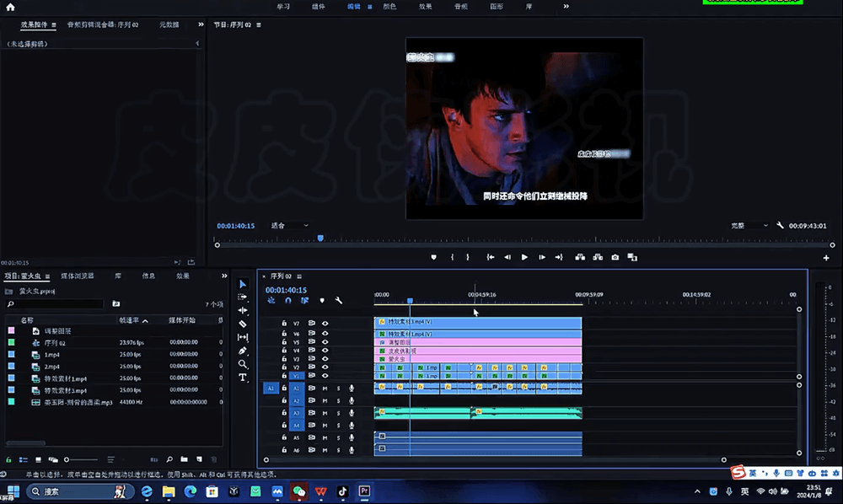This screenshot has width=843, height=504.
Task: Select the Selection tool arrow
Action: (x=243, y=284)
